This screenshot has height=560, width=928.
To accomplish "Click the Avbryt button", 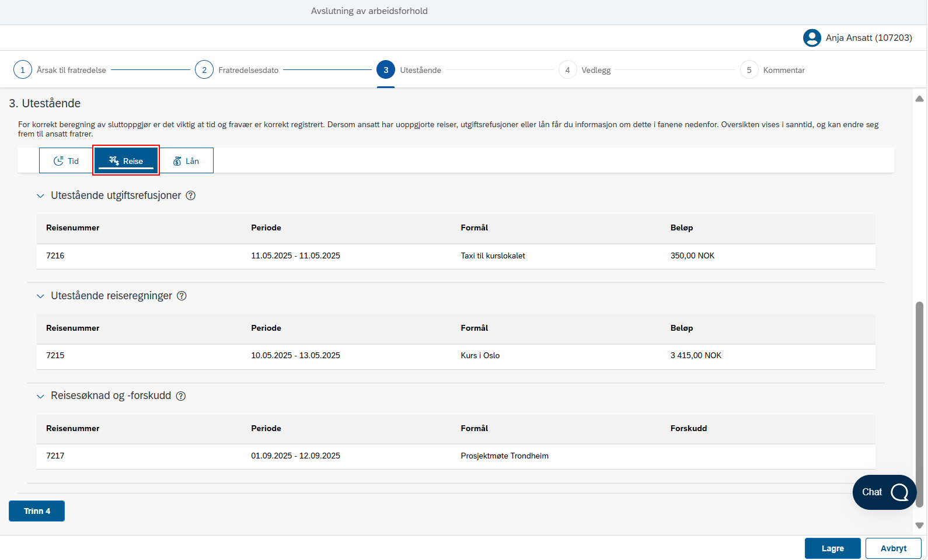I will point(894,548).
